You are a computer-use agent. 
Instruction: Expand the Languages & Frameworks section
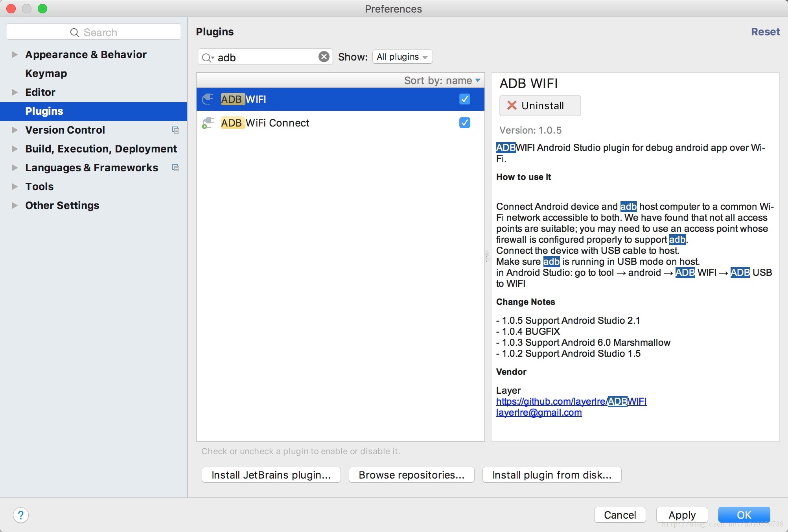(15, 168)
